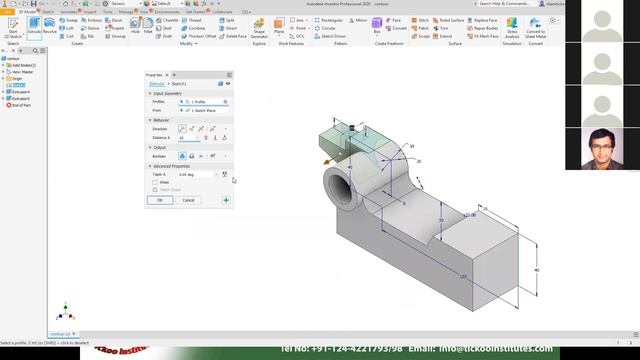Click the Extrude breadcrumb link
Viewport: 640px width, 360px height.
click(x=156, y=84)
